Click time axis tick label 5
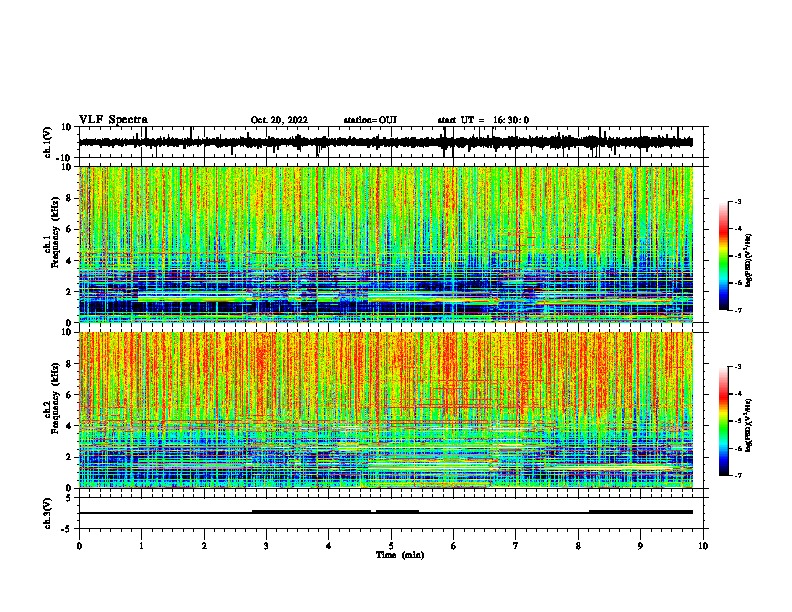Image resolution: width=792 pixels, height=612 pixels. click(x=391, y=546)
